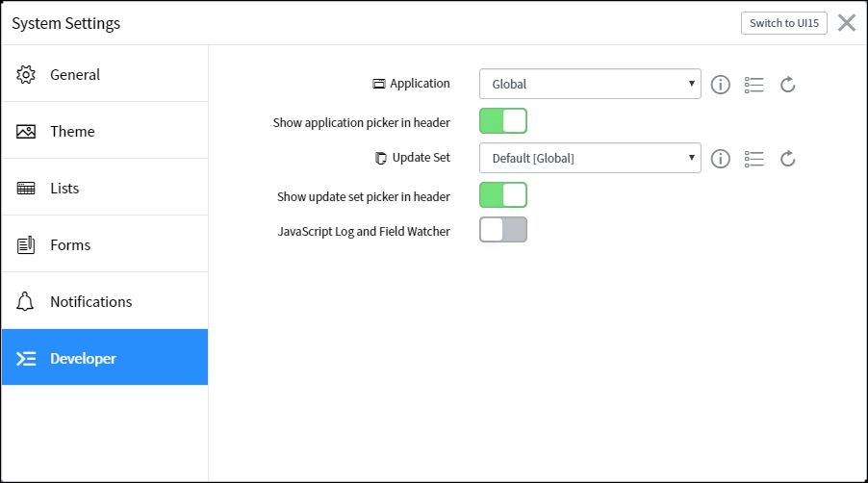Select the Developer settings tab
The height and width of the screenshot is (483, 868).
point(105,357)
